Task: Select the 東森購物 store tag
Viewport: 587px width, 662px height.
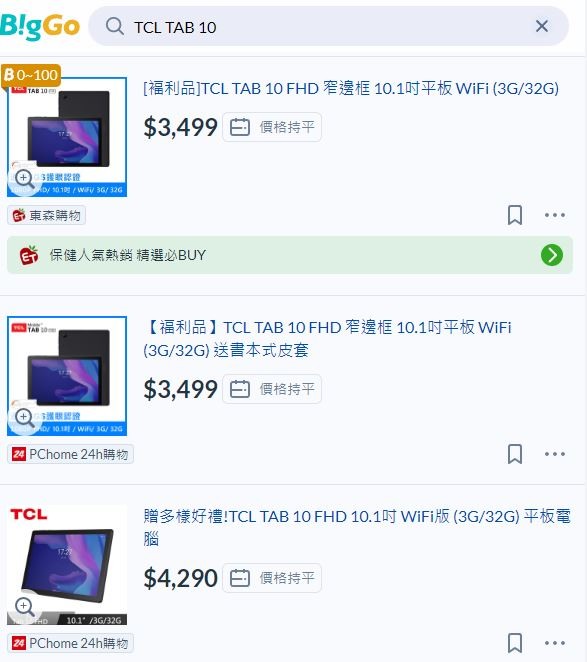Action: point(46,215)
